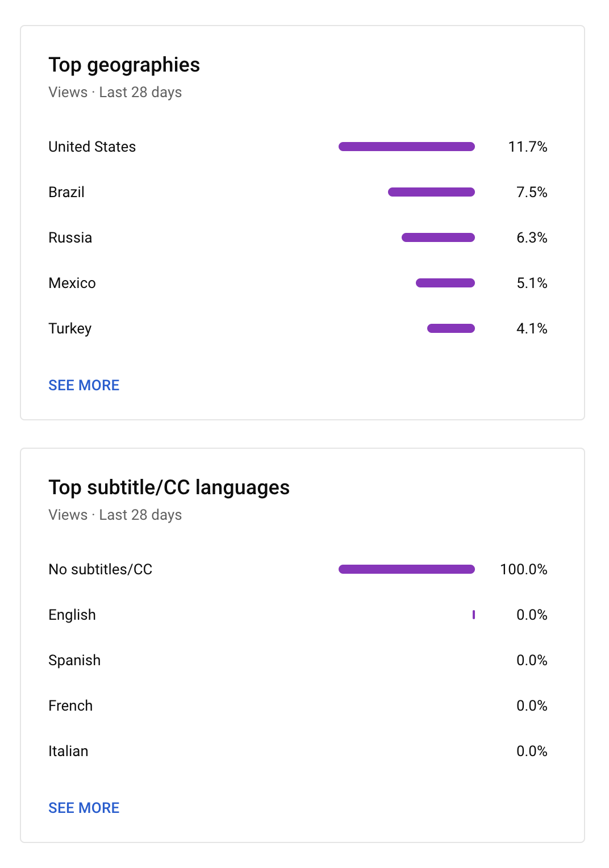
Task: Click the tiny English subtitle bar marker
Action: [x=474, y=615]
